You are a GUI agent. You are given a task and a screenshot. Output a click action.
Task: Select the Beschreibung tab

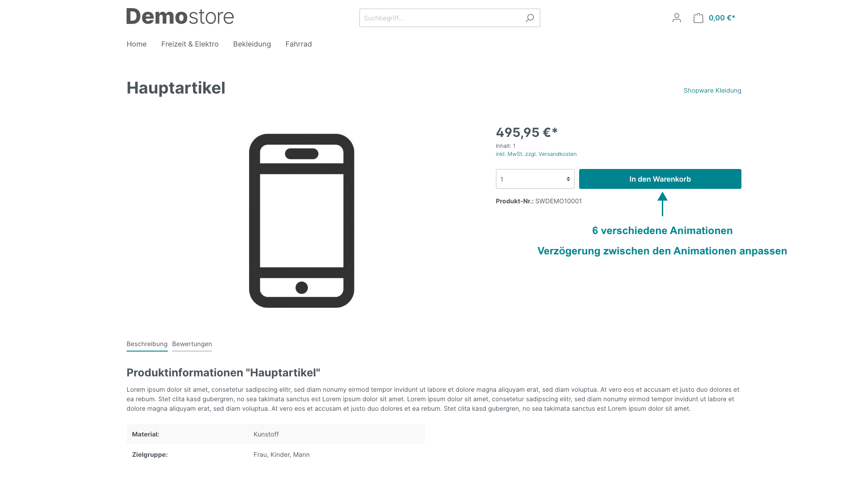coord(147,344)
